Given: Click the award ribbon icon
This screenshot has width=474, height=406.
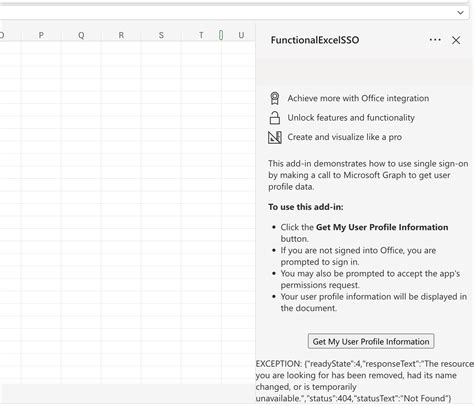Looking at the screenshot, I should coord(274,98).
